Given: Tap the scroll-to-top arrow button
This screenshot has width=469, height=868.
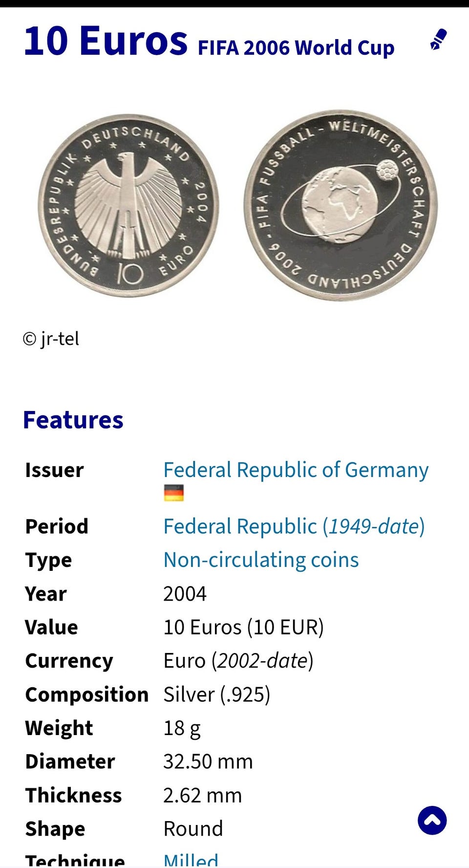Looking at the screenshot, I should pyautogui.click(x=432, y=820).
